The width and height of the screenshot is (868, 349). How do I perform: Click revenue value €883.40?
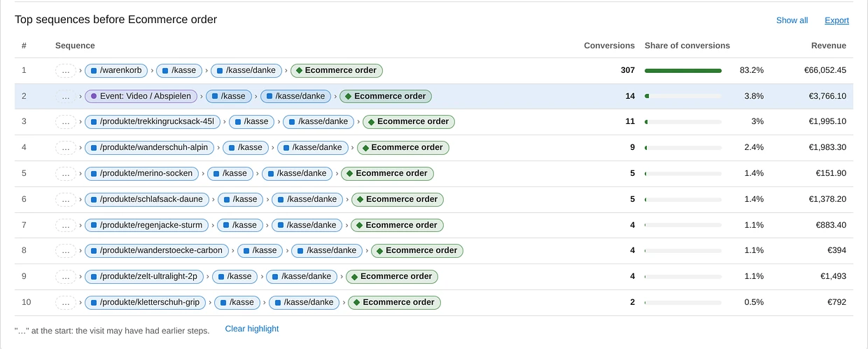click(831, 225)
